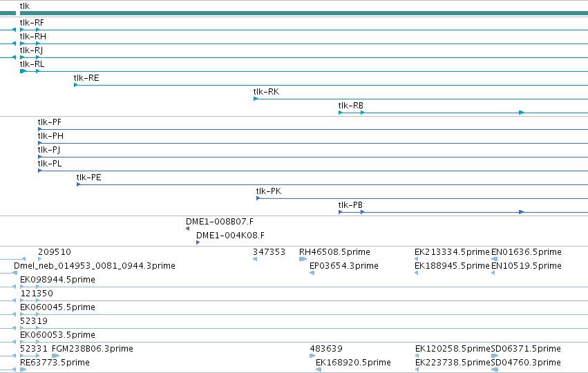Click purple arrow under DME1-004K08.F
The width and height of the screenshot is (588, 373).
198,242
